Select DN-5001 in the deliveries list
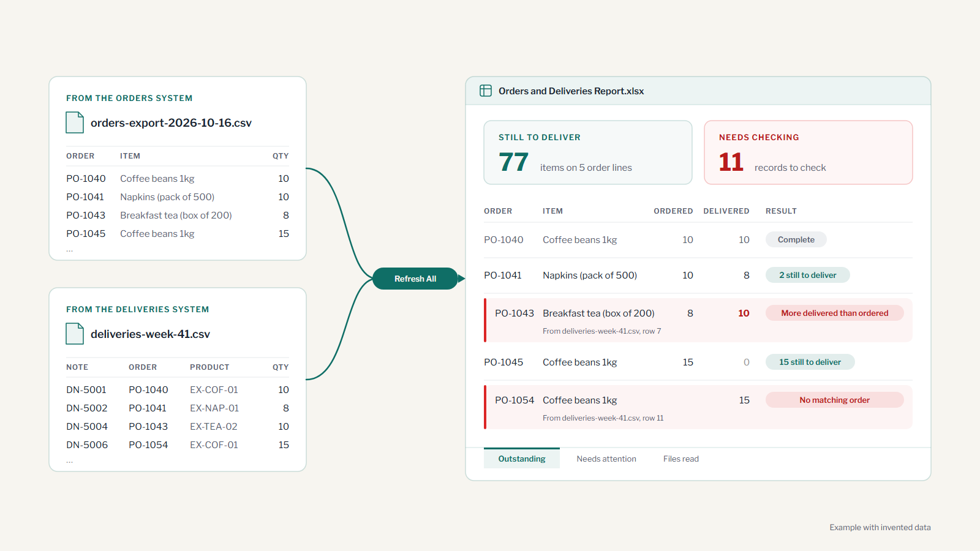Viewport: 980px width, 551px height. (x=86, y=390)
